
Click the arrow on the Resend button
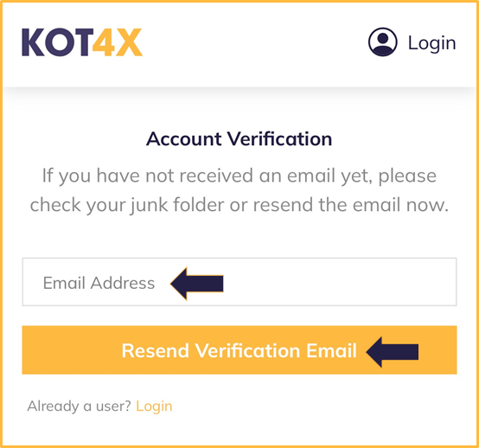[393, 352]
